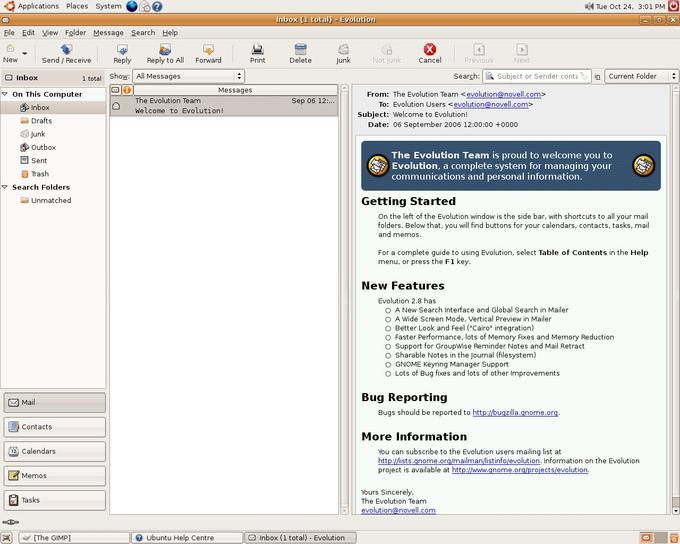Viewport: 680px width, 544px height.
Task: Switch to Ubuntu Help Centre taskbar window
Action: [187, 538]
